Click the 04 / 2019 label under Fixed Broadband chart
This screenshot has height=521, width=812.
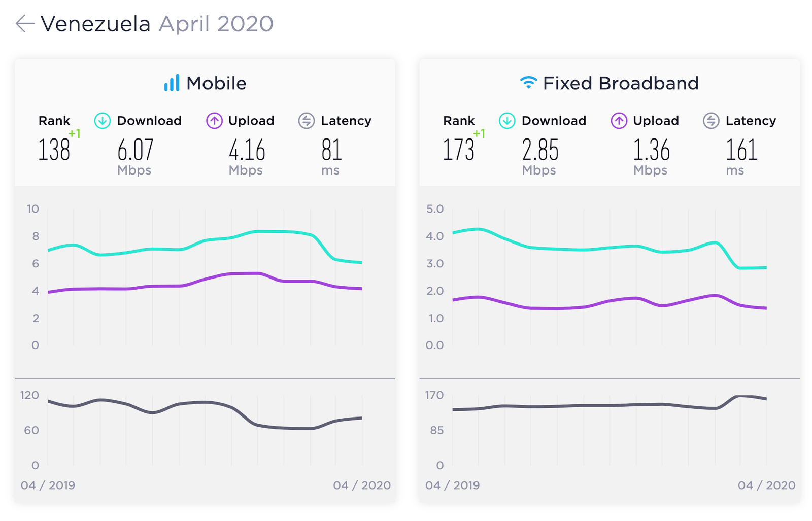point(453,485)
